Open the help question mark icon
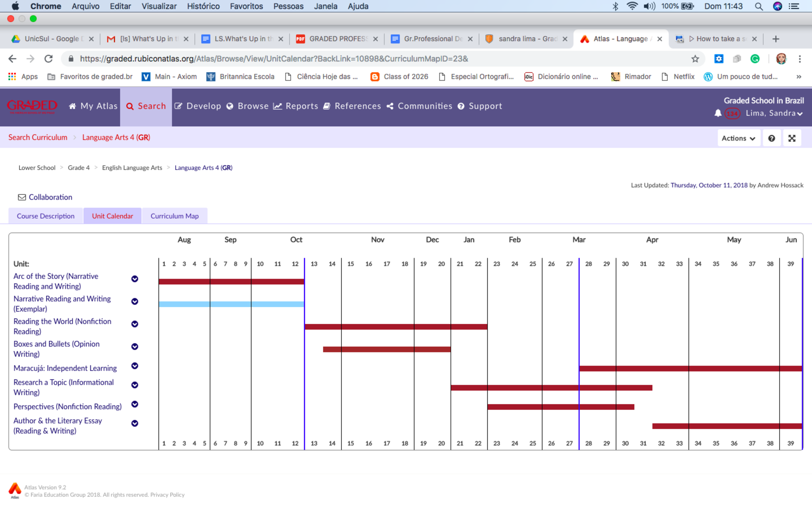 [x=771, y=138]
